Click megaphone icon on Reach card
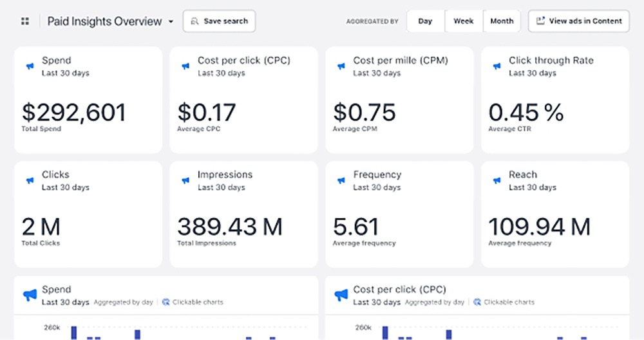 pyautogui.click(x=497, y=180)
